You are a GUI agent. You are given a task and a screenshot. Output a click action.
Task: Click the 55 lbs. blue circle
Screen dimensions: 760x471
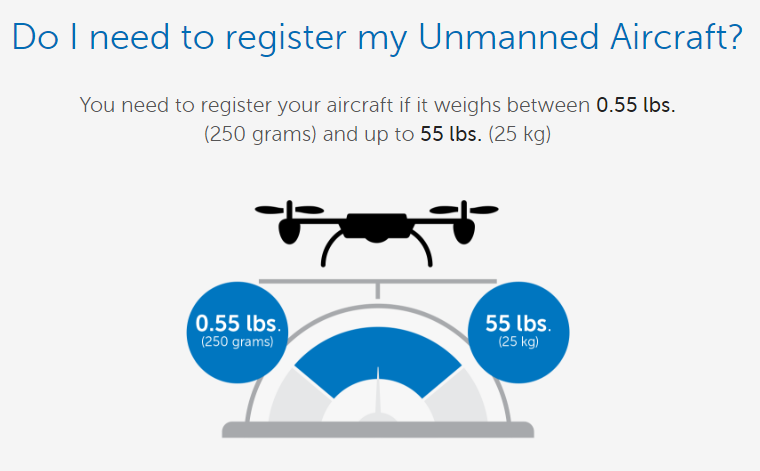(x=519, y=332)
